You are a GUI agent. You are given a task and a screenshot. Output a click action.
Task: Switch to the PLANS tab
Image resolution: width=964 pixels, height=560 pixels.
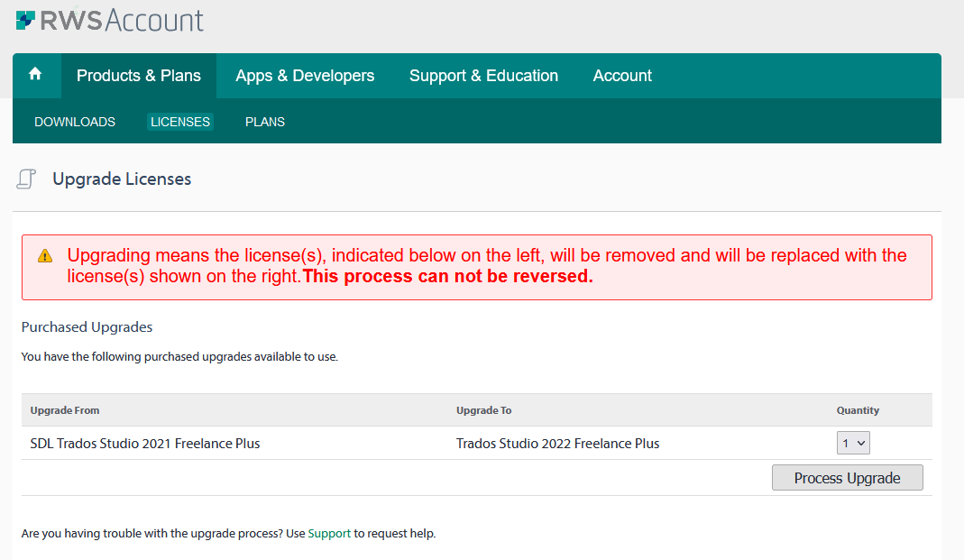coord(264,121)
